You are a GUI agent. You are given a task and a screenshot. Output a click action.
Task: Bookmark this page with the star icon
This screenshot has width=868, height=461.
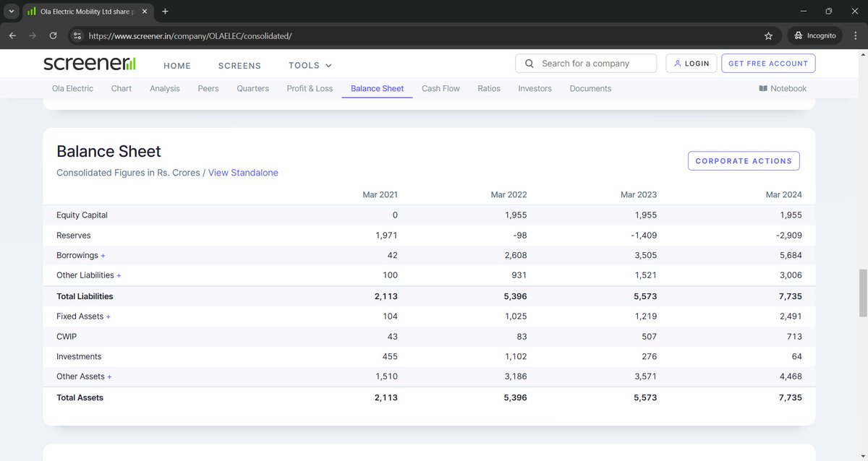(x=768, y=35)
